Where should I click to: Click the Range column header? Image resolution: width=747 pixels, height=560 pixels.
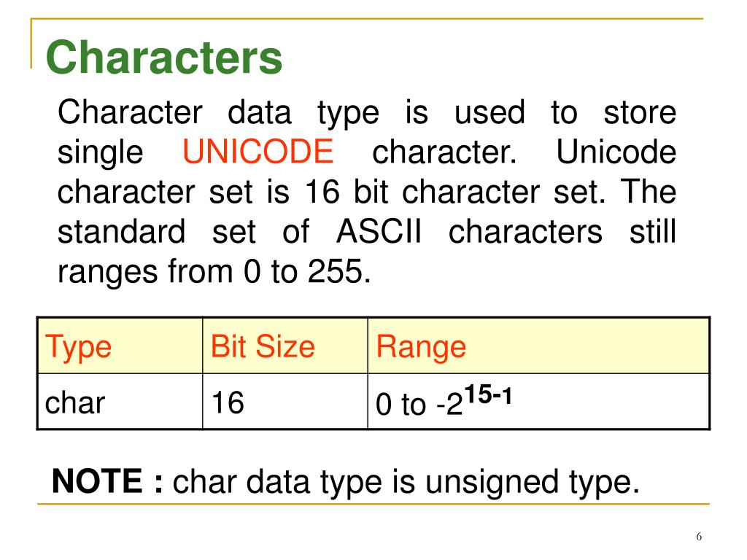(421, 347)
